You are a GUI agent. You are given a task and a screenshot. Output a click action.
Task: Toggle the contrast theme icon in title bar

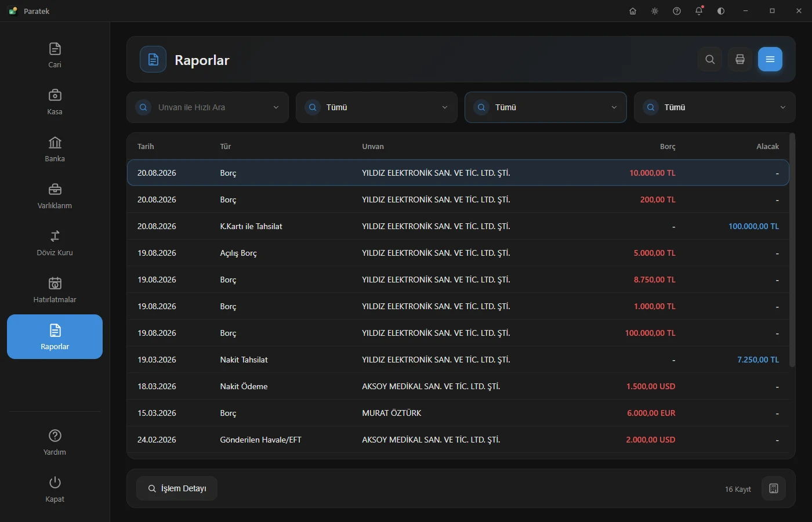[721, 11]
